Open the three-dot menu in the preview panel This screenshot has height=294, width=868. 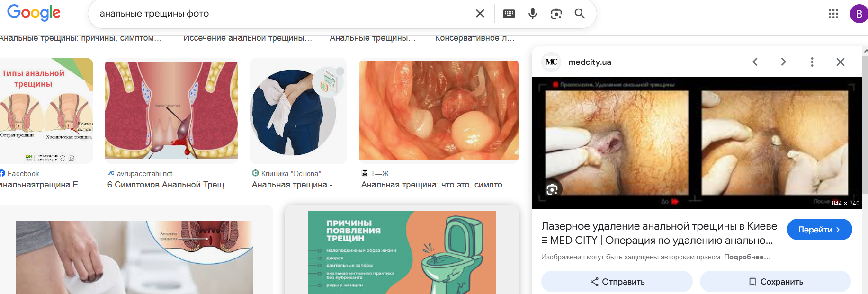click(x=812, y=62)
